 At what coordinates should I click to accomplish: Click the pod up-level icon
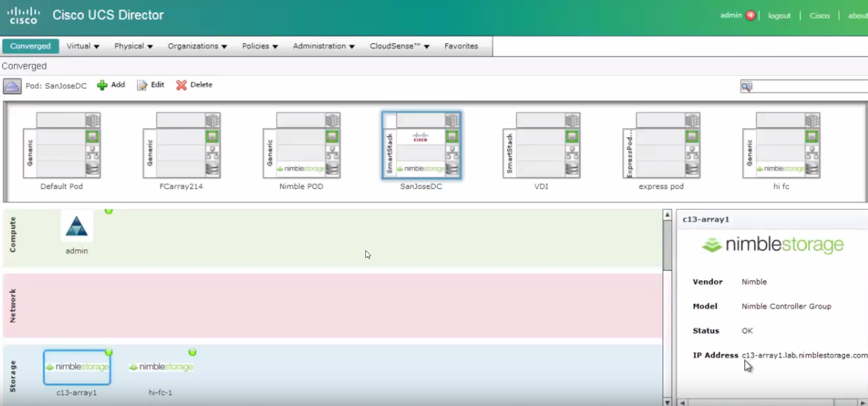point(12,86)
